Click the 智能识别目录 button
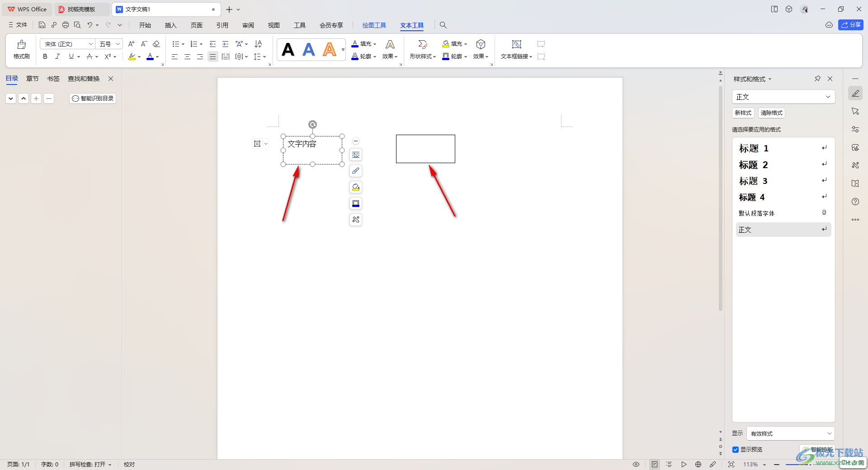This screenshot has width=868, height=470. tap(93, 99)
